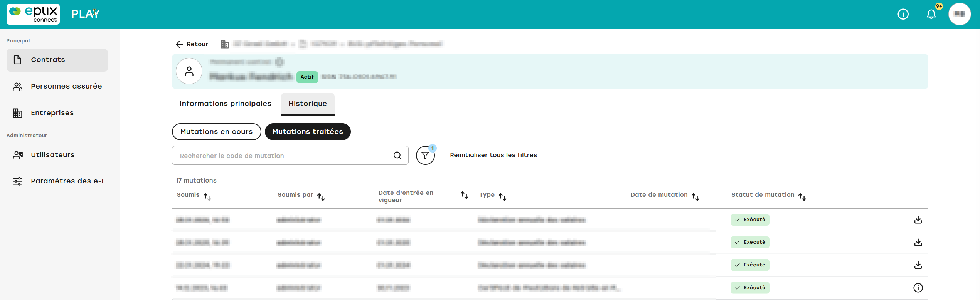980x300 pixels.
Task: Switch to Informations principales tab
Action: (x=226, y=104)
